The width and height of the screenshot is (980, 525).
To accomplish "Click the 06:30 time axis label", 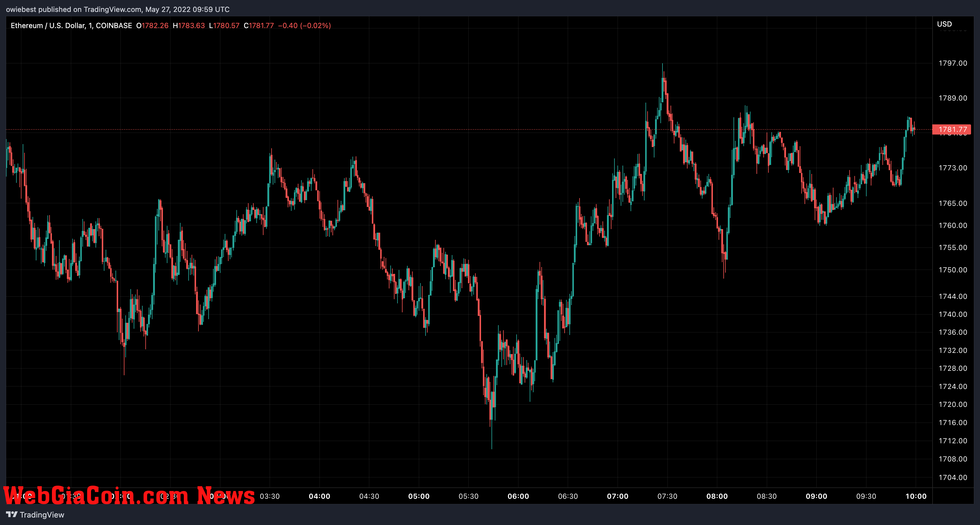I will [568, 496].
